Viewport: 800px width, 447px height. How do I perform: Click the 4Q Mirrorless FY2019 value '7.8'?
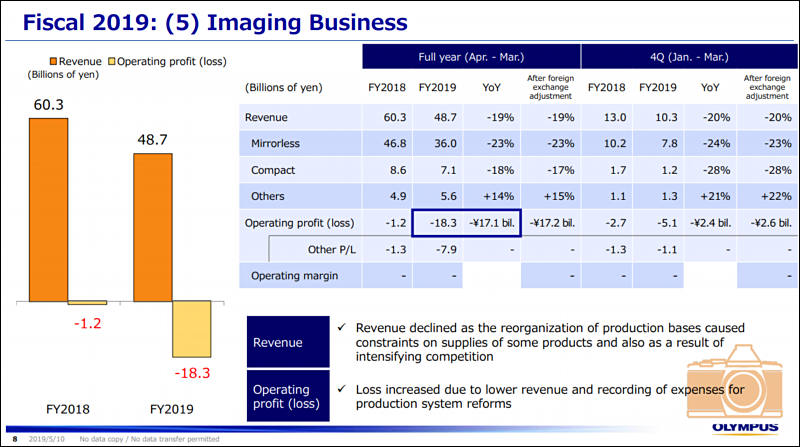[x=669, y=143]
